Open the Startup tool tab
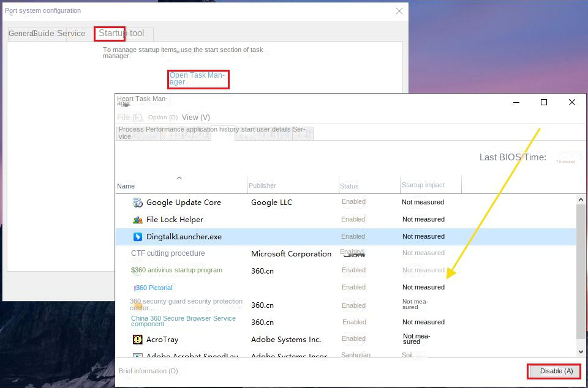The image size is (588, 388). pos(121,33)
